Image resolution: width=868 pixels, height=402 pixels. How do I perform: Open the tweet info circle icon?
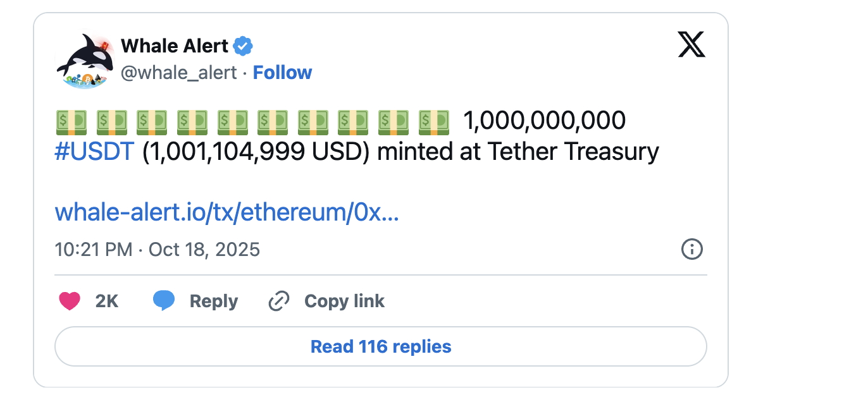692,249
